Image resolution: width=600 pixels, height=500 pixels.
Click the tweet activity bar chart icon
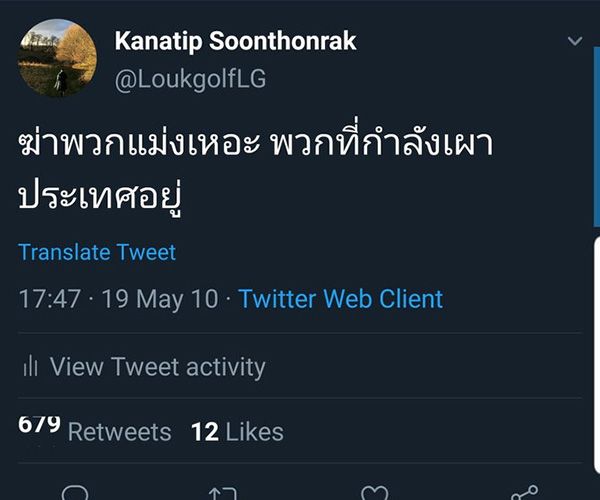30,367
